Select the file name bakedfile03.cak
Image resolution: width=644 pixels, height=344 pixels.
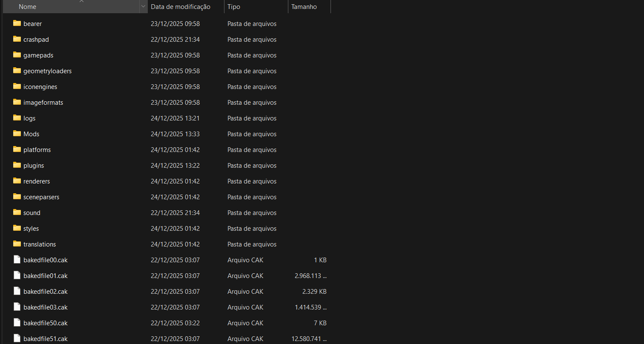pos(46,307)
